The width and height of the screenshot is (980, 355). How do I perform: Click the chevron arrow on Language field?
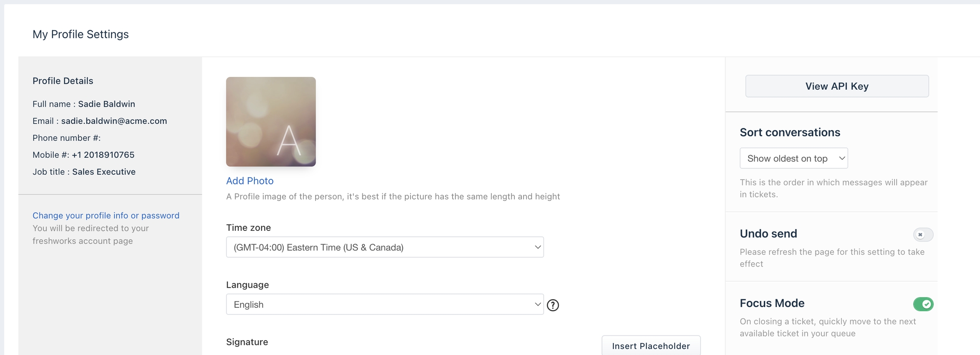tap(538, 304)
